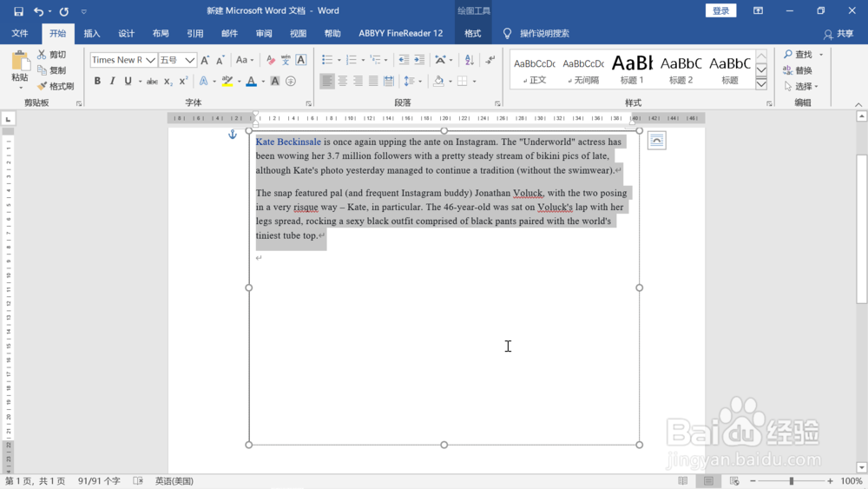Viewport: 868px width, 489px height.
Task: Open the font size dropdown (五号)
Action: coord(190,60)
